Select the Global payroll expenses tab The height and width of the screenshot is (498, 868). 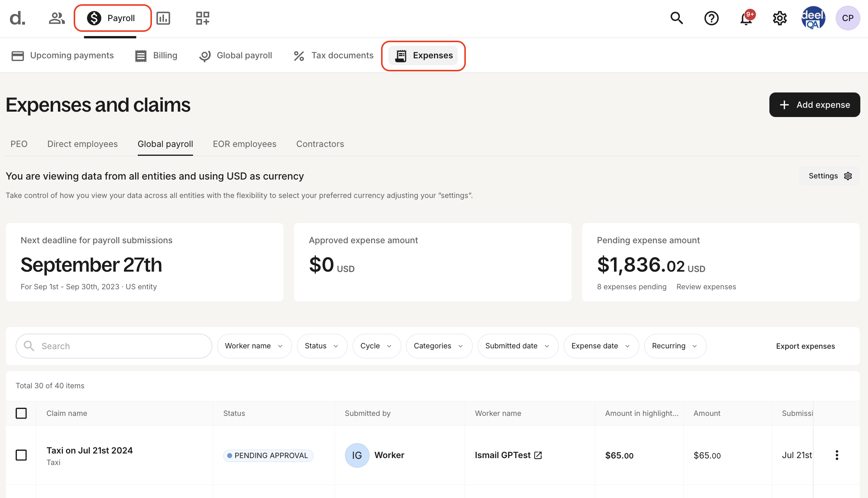(x=165, y=144)
